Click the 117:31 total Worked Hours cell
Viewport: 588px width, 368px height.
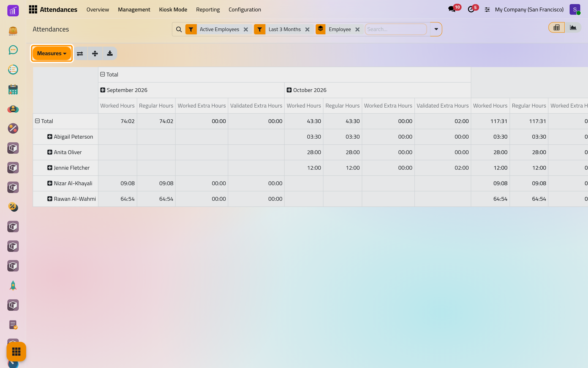[490, 121]
